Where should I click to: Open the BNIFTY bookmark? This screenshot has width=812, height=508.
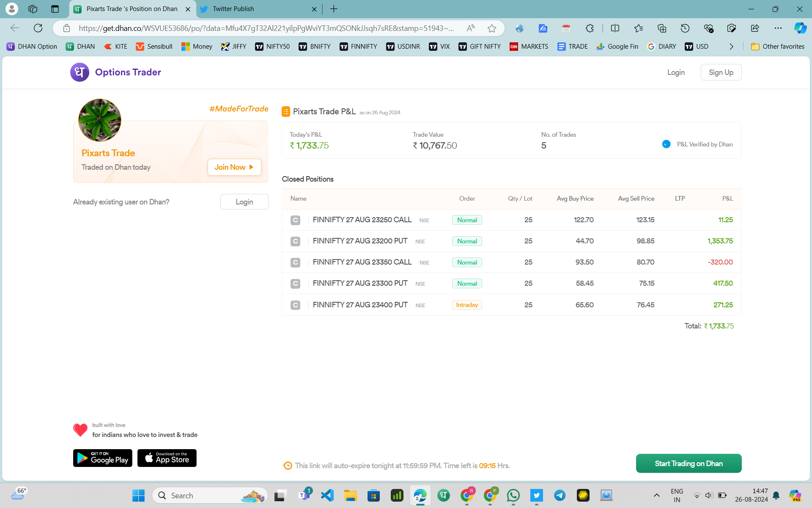coord(315,47)
